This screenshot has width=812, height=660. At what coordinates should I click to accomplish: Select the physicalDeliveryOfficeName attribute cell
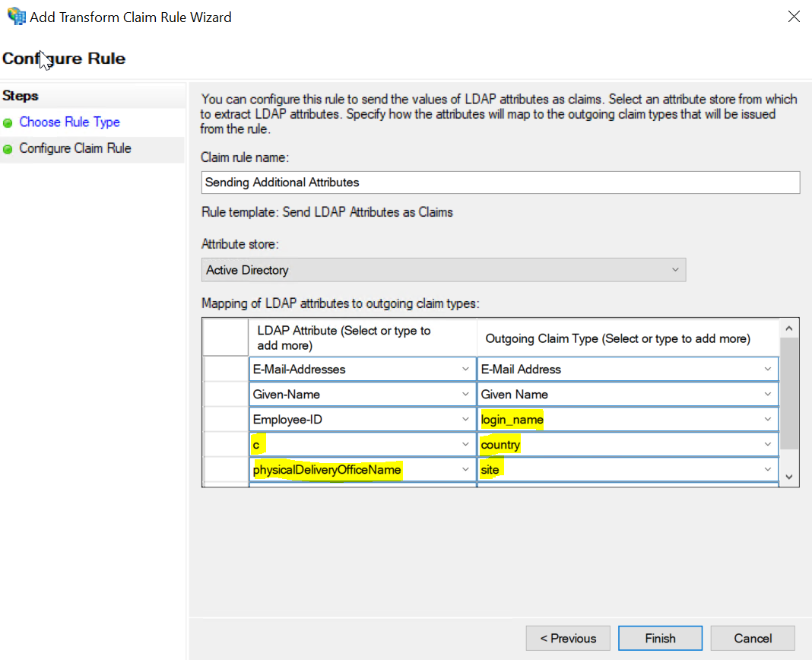click(x=354, y=470)
